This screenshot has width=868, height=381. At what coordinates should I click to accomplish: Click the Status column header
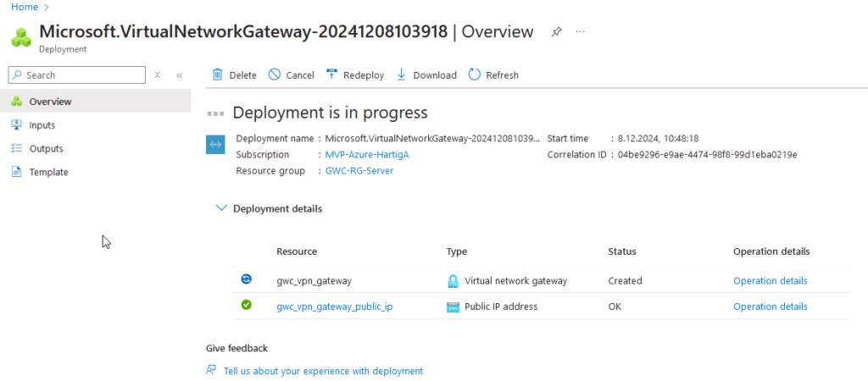622,251
